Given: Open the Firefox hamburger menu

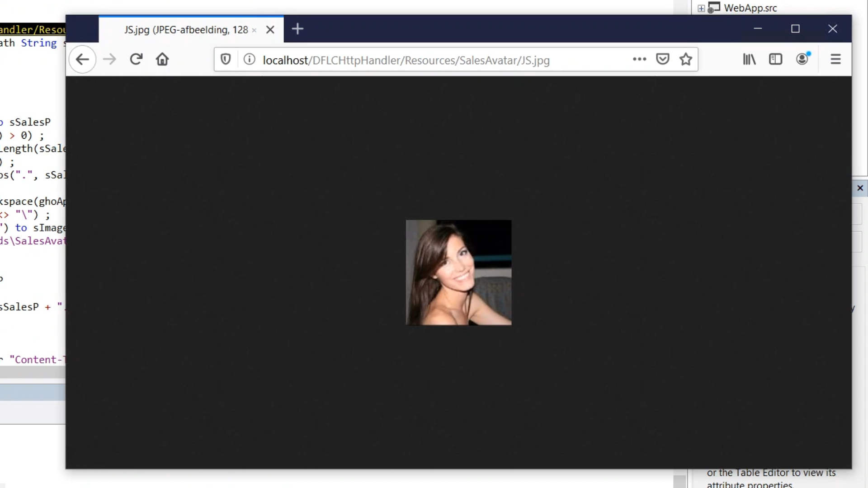Looking at the screenshot, I should pyautogui.click(x=835, y=59).
